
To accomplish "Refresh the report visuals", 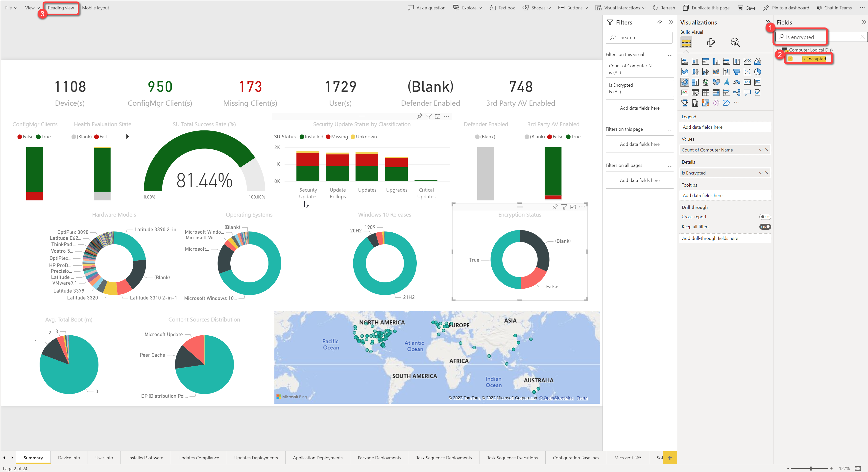I will pyautogui.click(x=664, y=8).
